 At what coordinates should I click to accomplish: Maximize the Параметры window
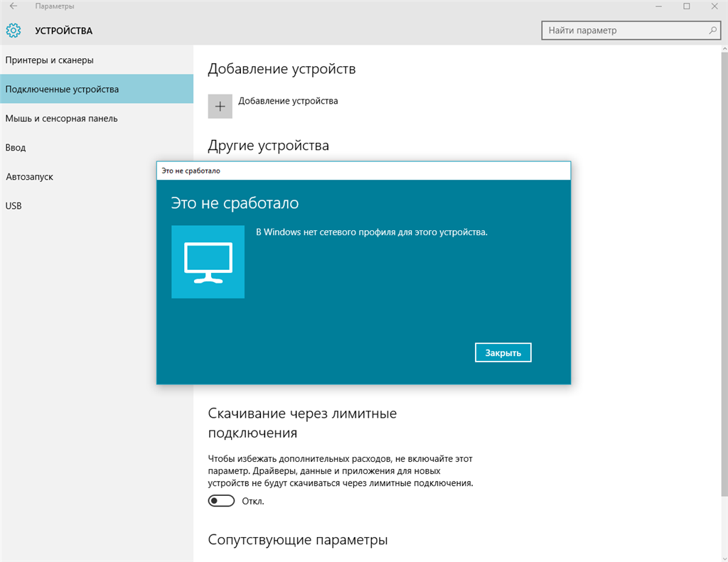[x=687, y=6]
